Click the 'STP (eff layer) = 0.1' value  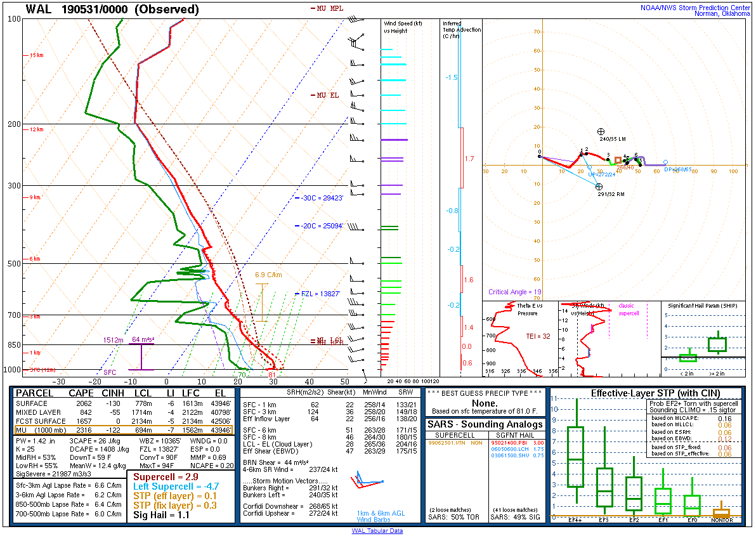pyautogui.click(x=175, y=496)
